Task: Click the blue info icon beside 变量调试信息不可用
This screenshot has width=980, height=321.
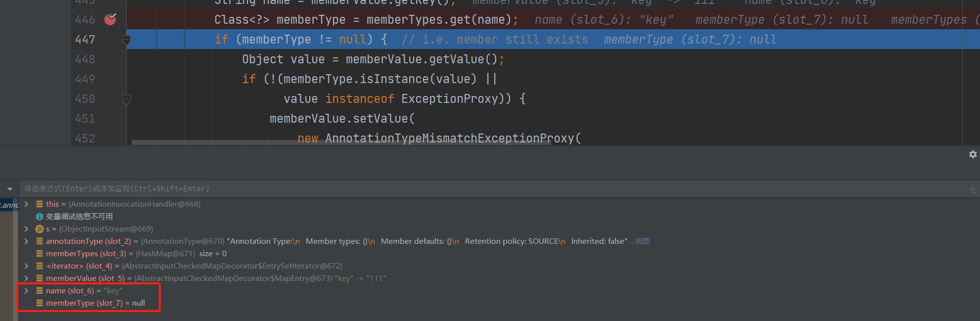Action: (x=40, y=217)
